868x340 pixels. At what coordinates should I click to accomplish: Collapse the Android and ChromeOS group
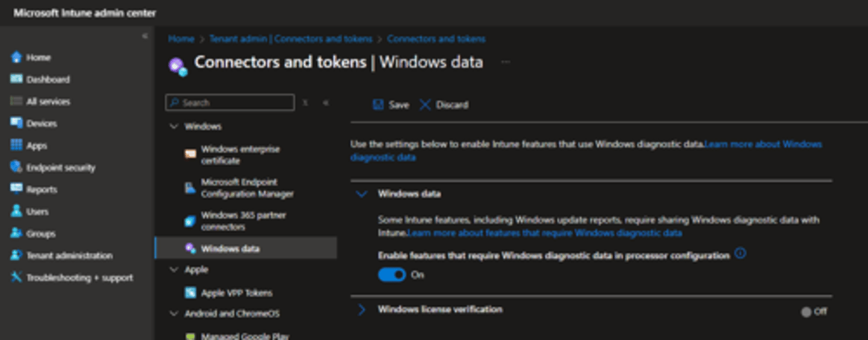click(174, 313)
